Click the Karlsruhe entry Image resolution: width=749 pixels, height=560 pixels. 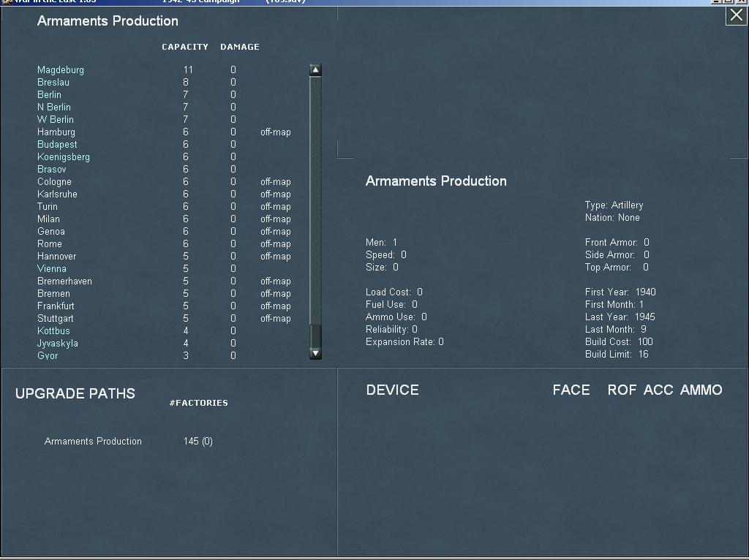[57, 194]
